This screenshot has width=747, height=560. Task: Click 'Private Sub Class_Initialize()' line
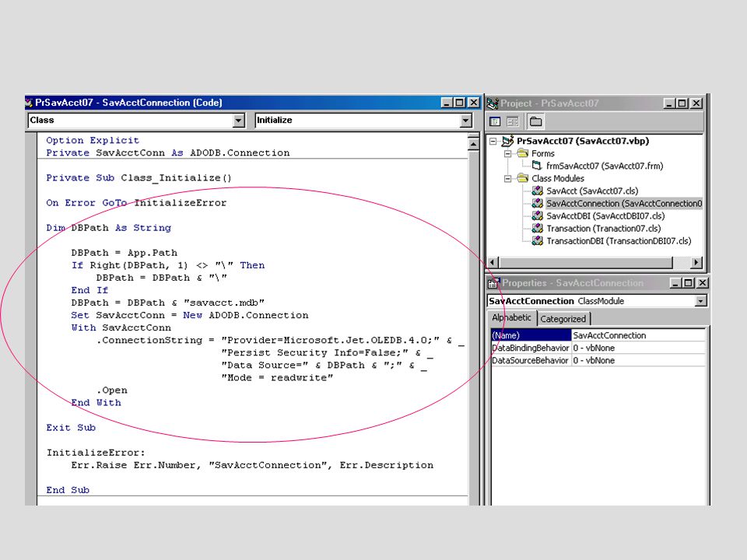139,177
